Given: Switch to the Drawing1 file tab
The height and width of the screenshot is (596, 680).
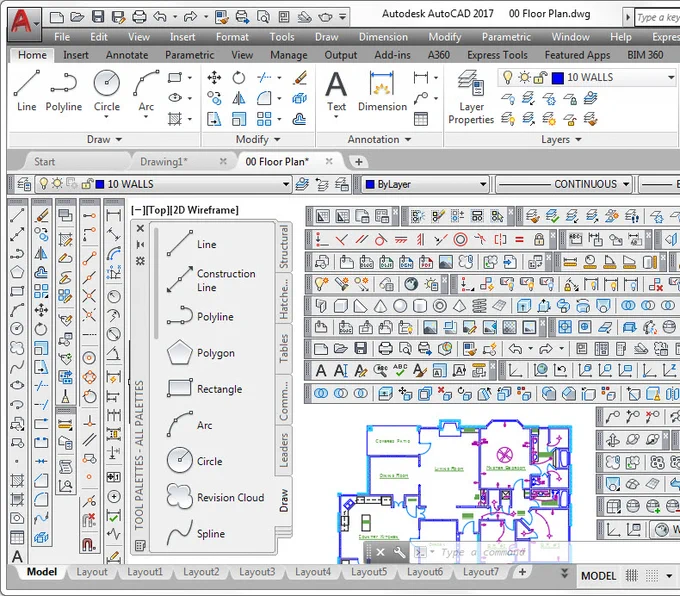Looking at the screenshot, I should [164, 162].
